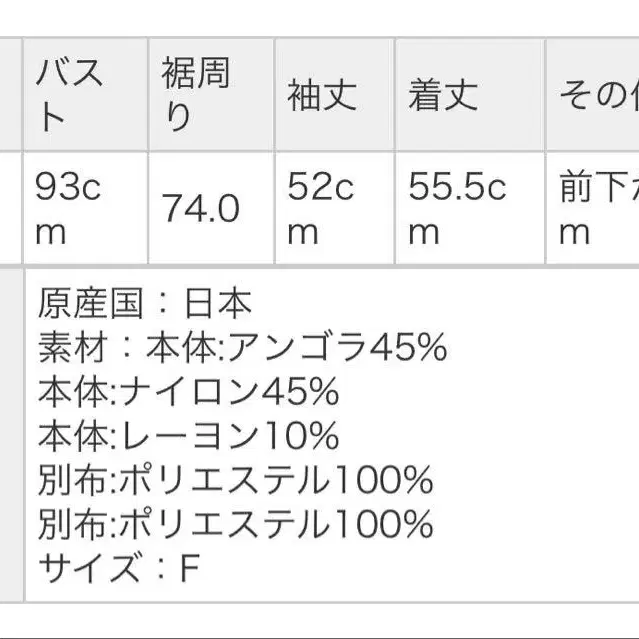Click the 原産国：日本 text line
639x639 pixels.
(x=145, y=302)
